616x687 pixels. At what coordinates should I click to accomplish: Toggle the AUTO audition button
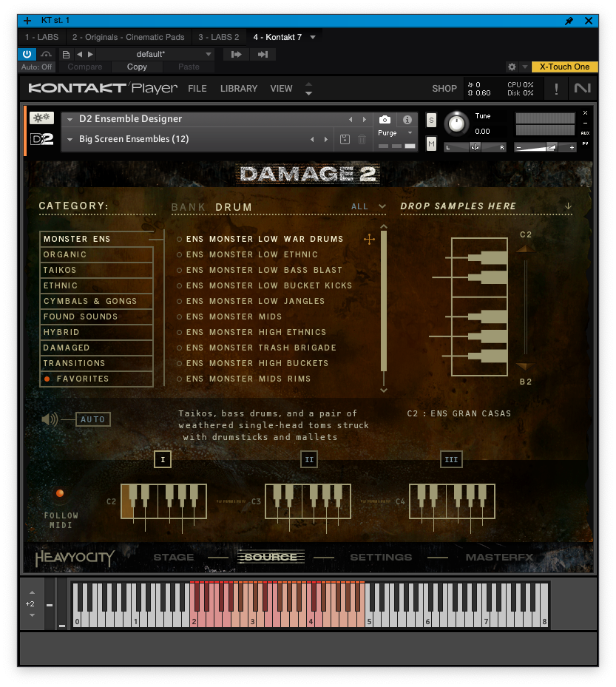pos(93,419)
